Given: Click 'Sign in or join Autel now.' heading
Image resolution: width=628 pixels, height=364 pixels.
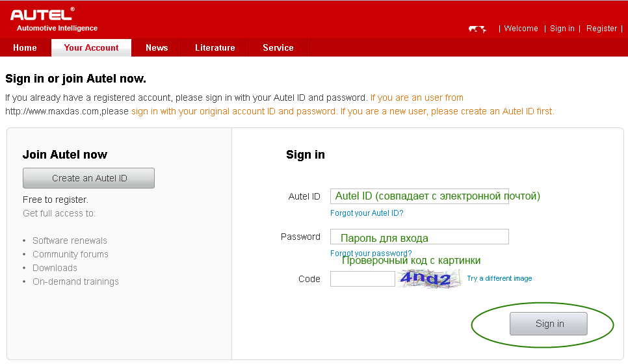Looking at the screenshot, I should pos(75,79).
